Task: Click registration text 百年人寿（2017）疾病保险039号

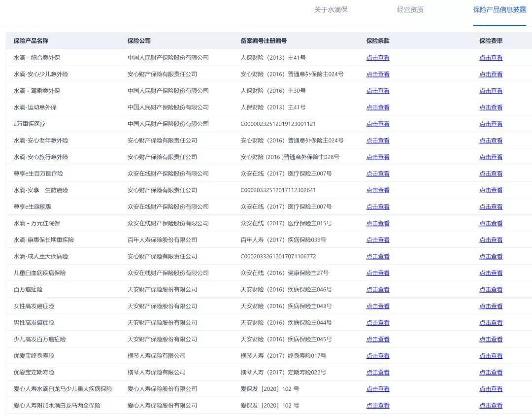Action: click(283, 240)
